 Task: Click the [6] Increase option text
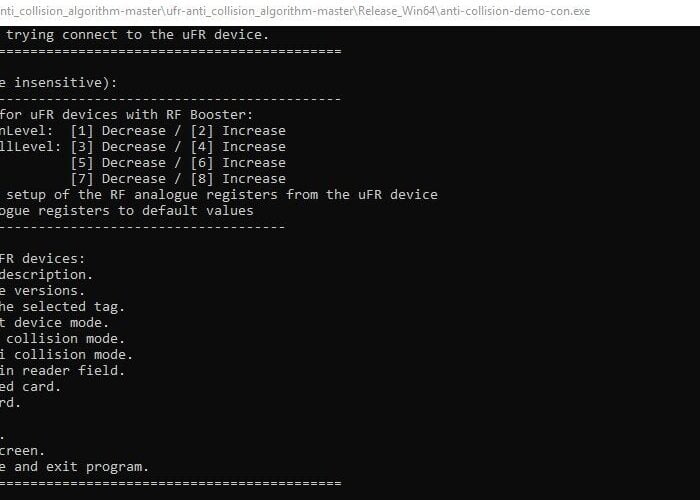[238, 163]
